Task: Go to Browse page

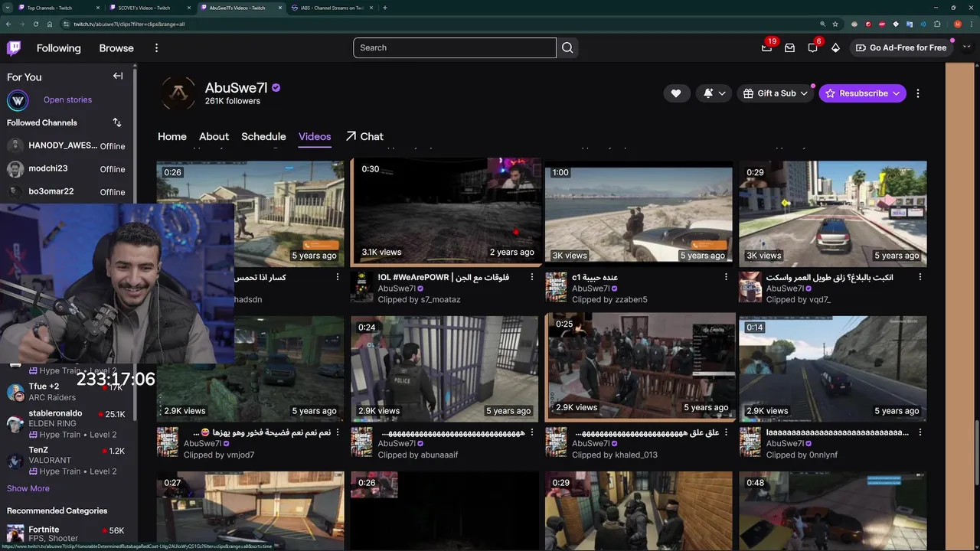Action: [116, 47]
